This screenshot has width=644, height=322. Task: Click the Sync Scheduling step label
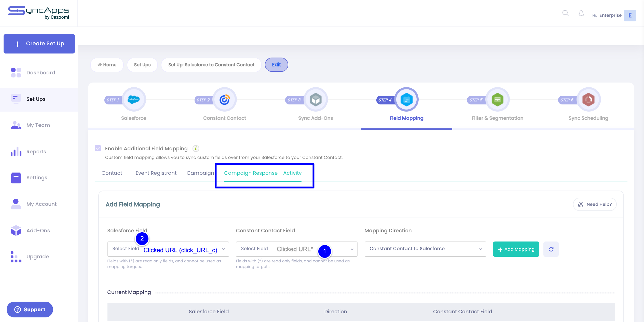(x=588, y=118)
